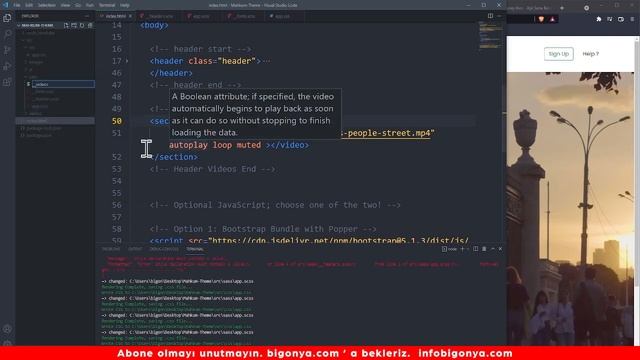Image resolution: width=640 pixels, height=360 pixels.
Task: Click the 'loop' attribute in the code
Action: [x=223, y=145]
